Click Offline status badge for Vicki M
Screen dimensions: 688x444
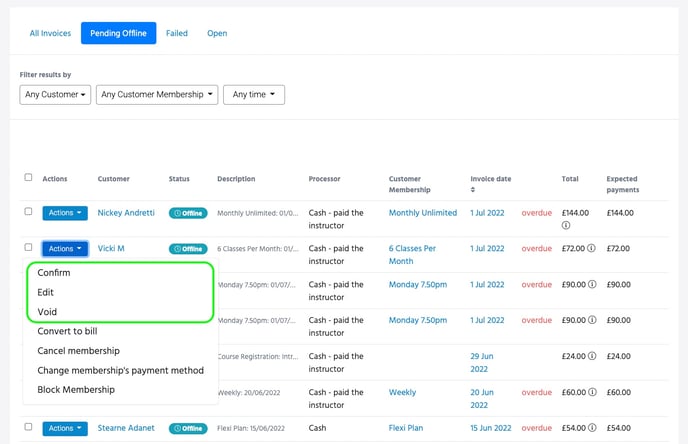tap(188, 249)
